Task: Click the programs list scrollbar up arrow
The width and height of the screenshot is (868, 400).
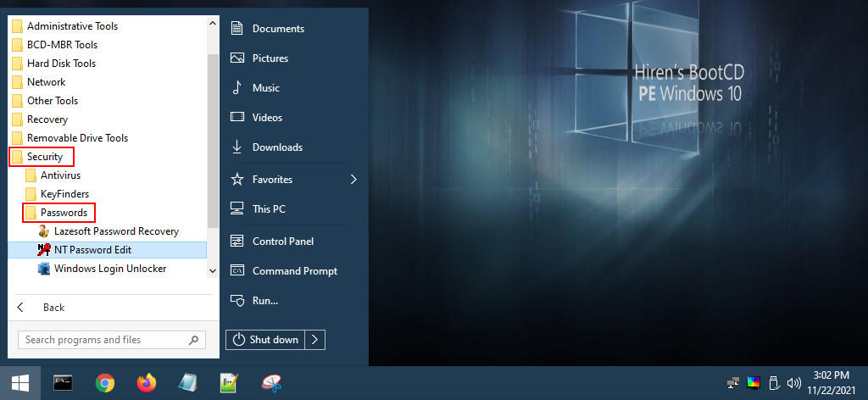Action: click(213, 25)
